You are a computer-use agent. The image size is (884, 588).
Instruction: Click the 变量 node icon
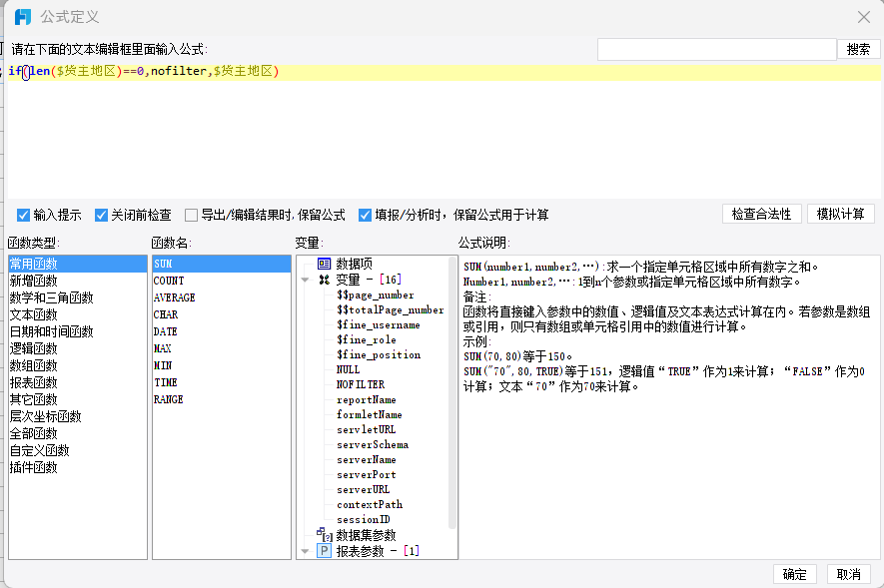(x=324, y=280)
